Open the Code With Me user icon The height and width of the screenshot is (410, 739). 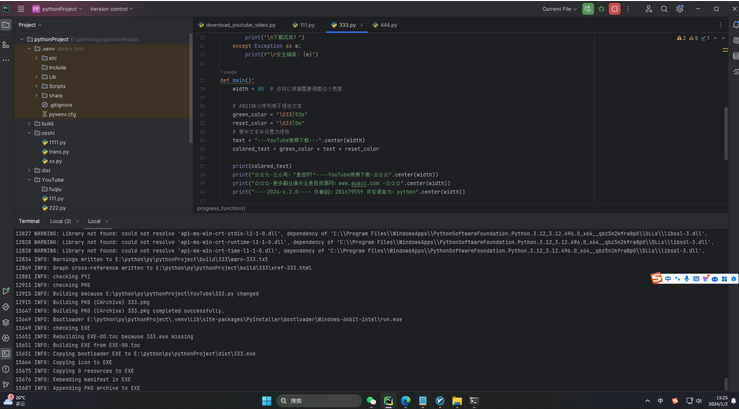coord(647,8)
